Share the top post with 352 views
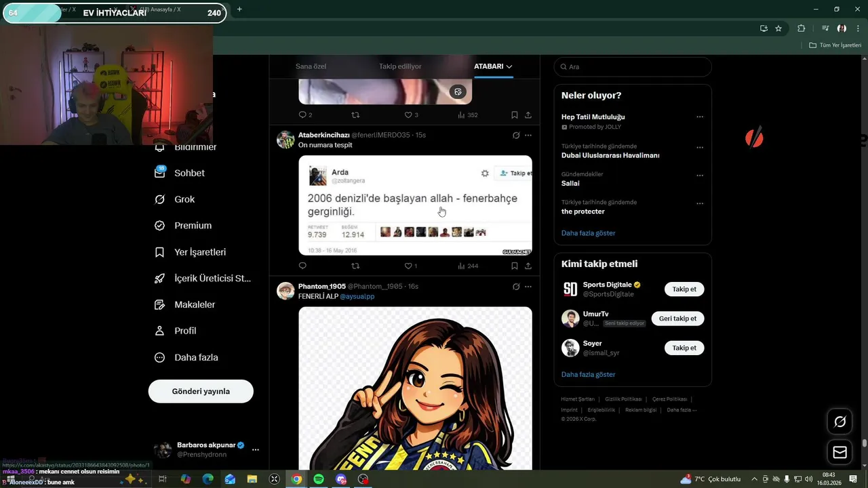Image resolution: width=868 pixels, height=488 pixels. (x=528, y=115)
